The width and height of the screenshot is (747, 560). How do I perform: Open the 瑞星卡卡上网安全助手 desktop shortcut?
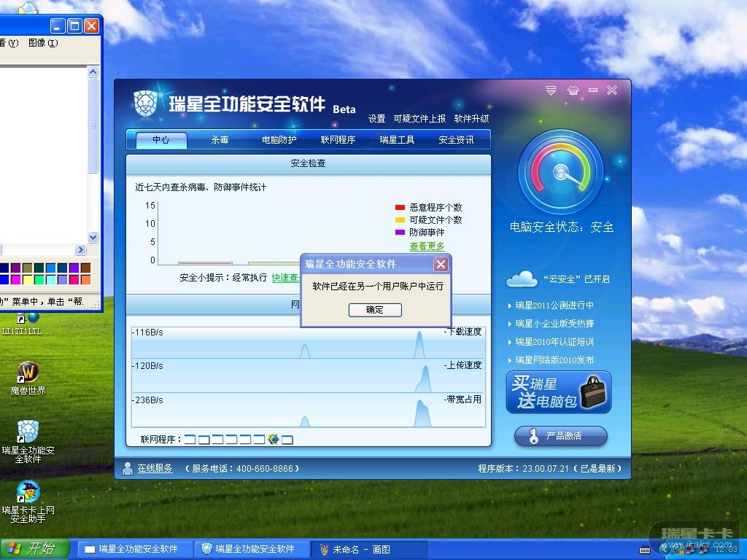point(28,502)
